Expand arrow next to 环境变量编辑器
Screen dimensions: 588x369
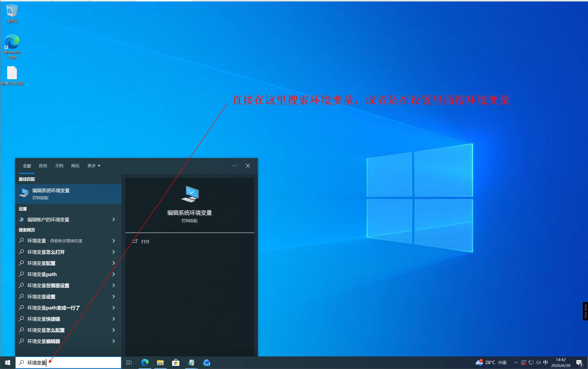coord(114,342)
